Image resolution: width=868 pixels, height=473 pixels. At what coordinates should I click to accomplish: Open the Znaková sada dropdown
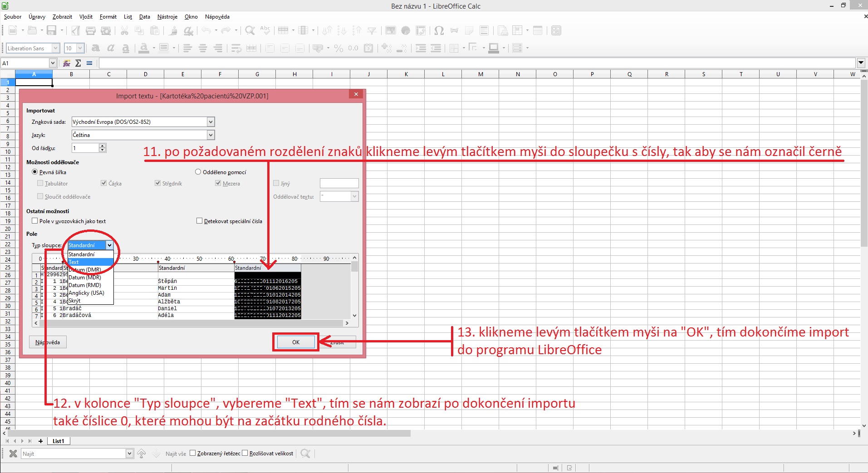coord(211,122)
